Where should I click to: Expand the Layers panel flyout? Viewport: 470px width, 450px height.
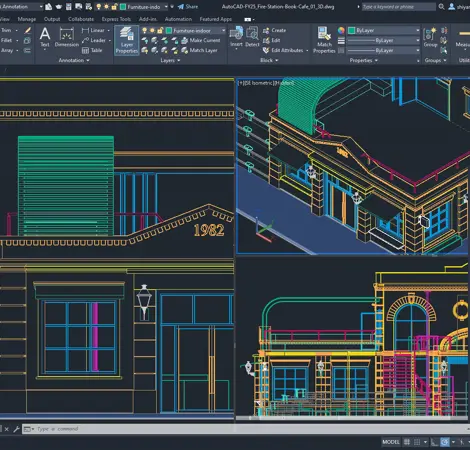(170, 60)
